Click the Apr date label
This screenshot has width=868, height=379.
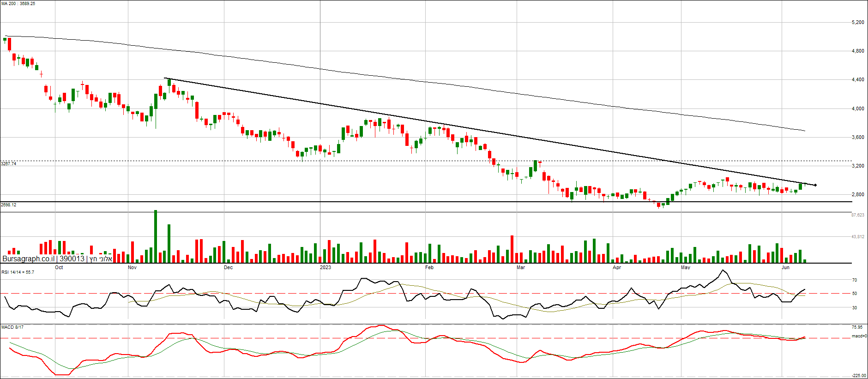(617, 267)
